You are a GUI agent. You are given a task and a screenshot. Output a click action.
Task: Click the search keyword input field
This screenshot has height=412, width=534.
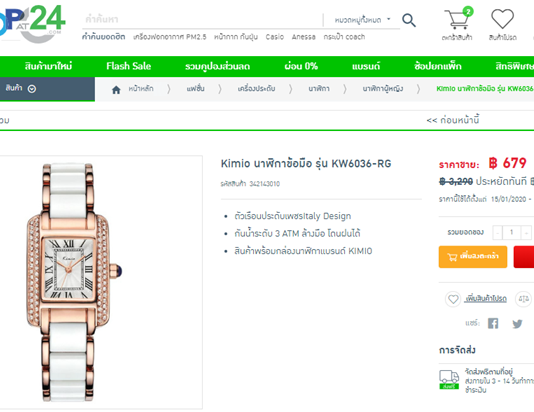pyautogui.click(x=202, y=20)
